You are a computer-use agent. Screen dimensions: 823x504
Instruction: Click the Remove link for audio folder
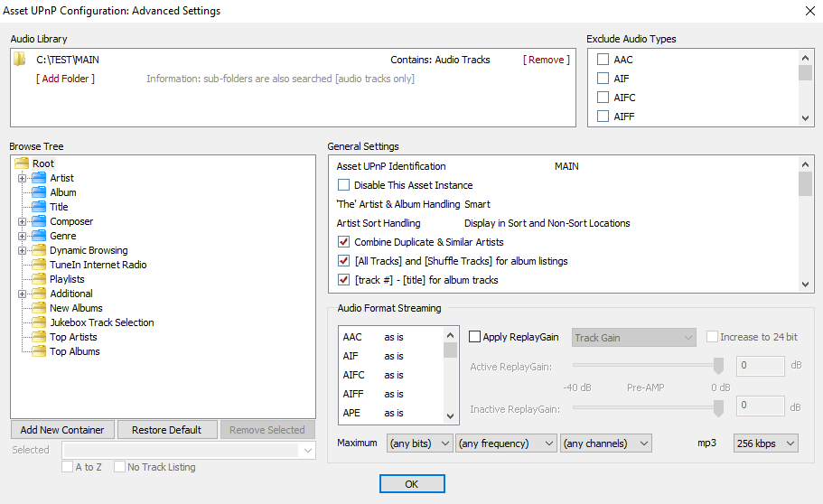point(547,60)
